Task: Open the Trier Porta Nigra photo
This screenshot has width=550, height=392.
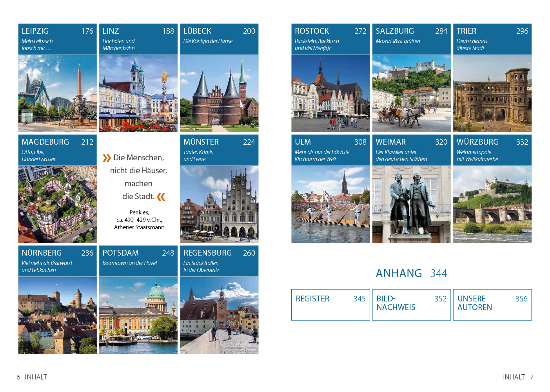Action: point(492,93)
